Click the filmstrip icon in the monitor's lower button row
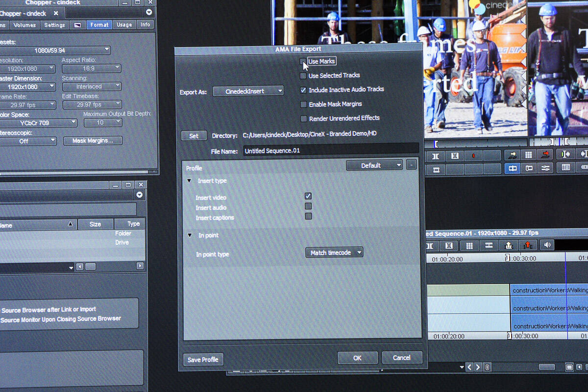 [436, 170]
